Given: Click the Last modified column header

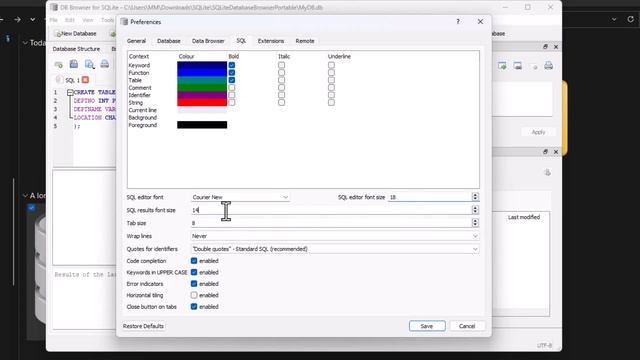Looking at the screenshot, I should 524,217.
